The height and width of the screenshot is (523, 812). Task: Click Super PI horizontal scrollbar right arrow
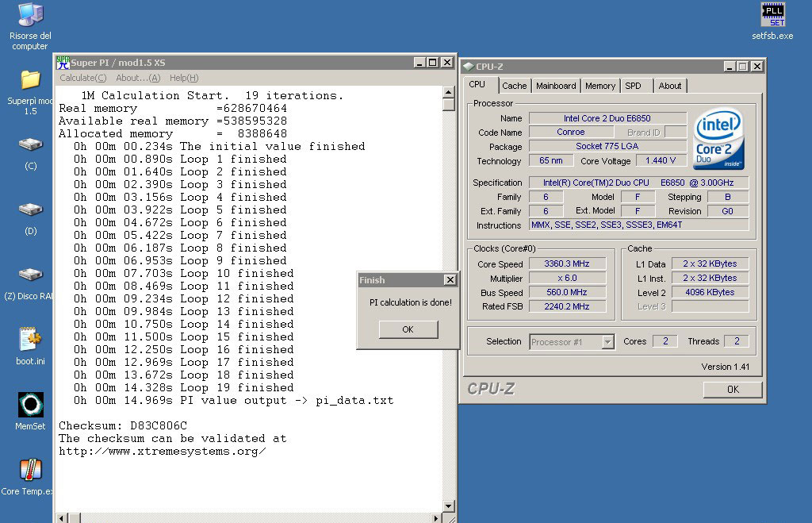pyautogui.click(x=436, y=517)
